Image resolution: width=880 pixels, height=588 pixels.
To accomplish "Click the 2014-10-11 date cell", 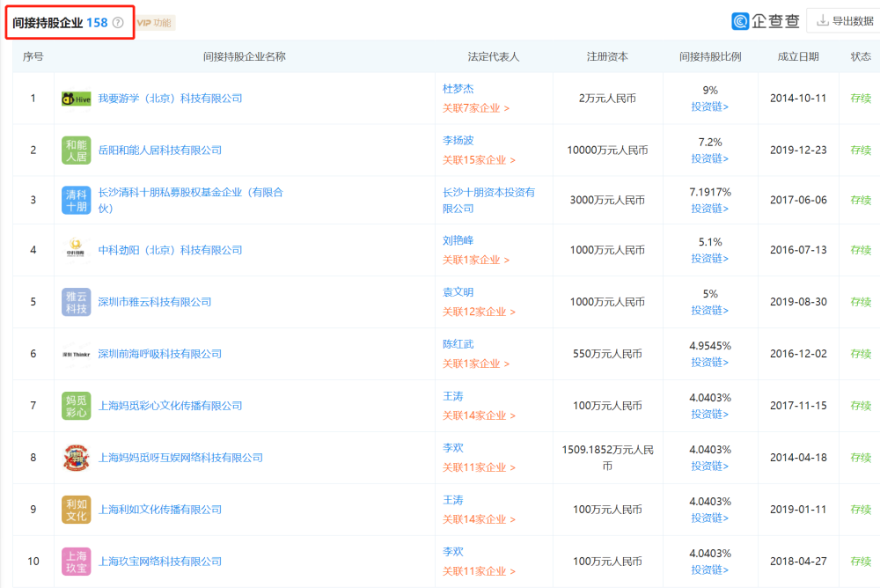I will 798,99.
